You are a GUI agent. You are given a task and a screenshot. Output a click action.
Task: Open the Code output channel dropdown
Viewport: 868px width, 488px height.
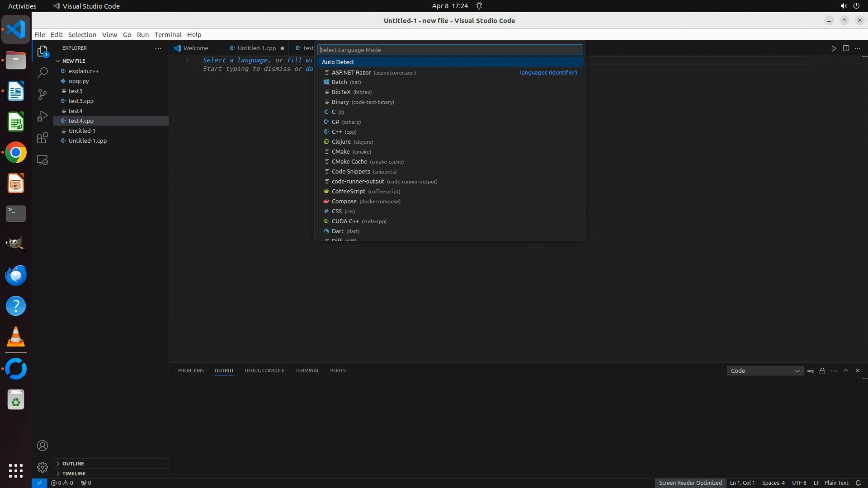click(765, 371)
